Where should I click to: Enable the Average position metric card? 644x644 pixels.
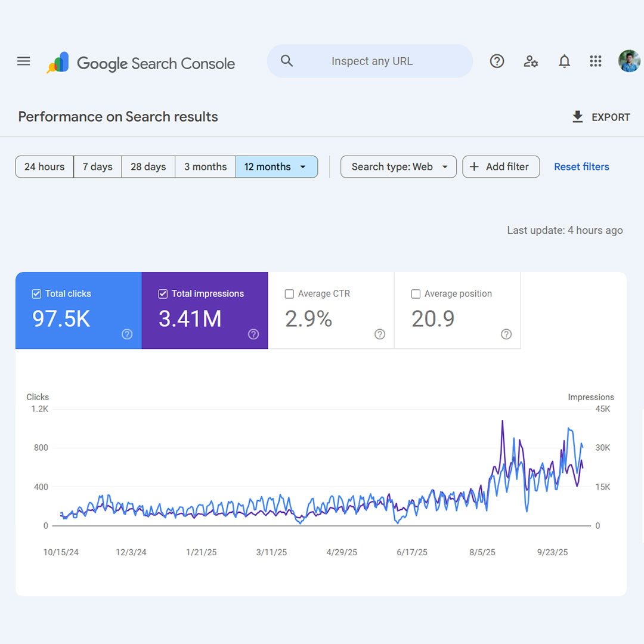point(416,293)
